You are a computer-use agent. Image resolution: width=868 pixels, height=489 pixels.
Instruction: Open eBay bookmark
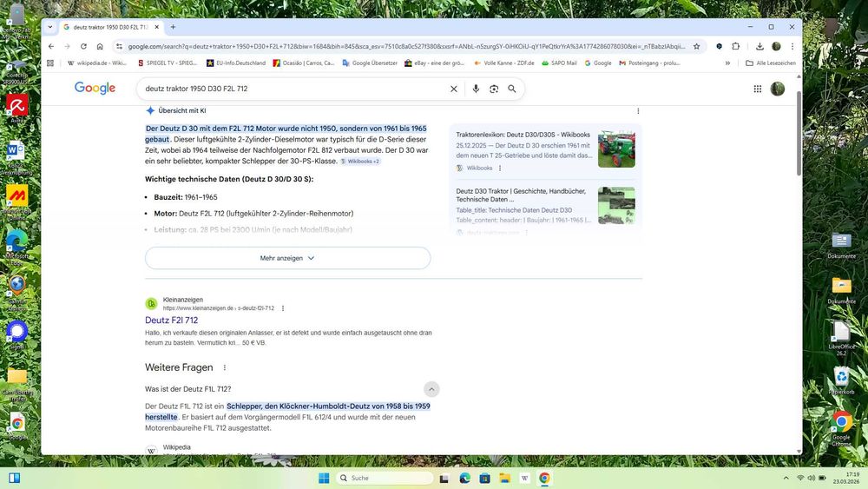435,63
